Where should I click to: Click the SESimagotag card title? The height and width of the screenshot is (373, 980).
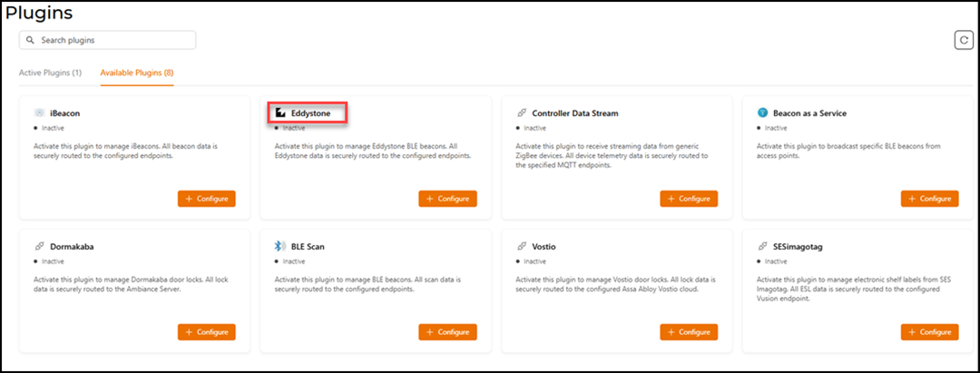[x=798, y=247]
